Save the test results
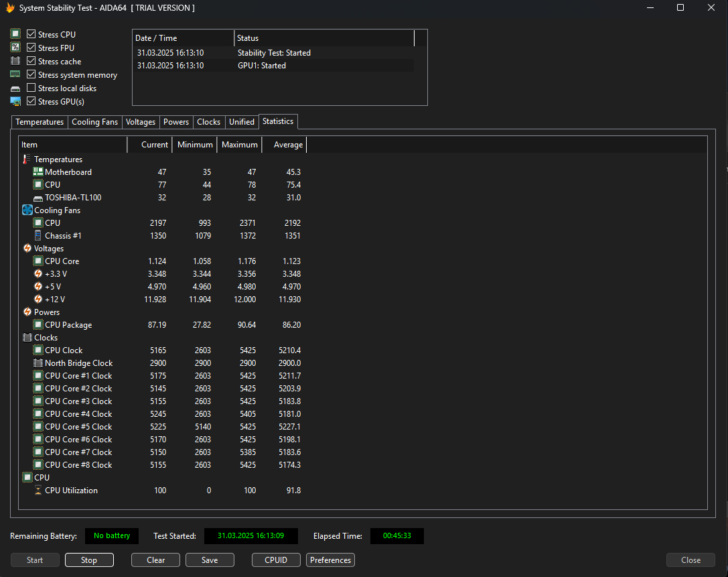Image resolution: width=728 pixels, height=577 pixels. pyautogui.click(x=210, y=560)
